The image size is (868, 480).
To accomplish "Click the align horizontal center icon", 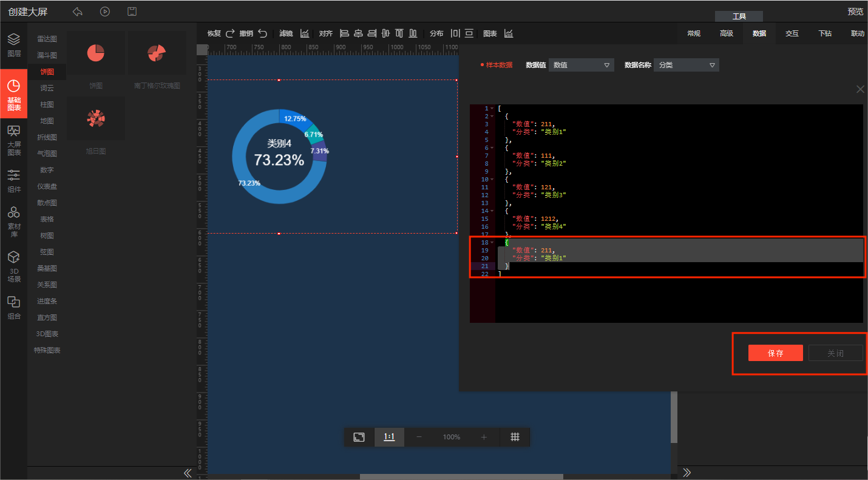I will click(x=358, y=33).
